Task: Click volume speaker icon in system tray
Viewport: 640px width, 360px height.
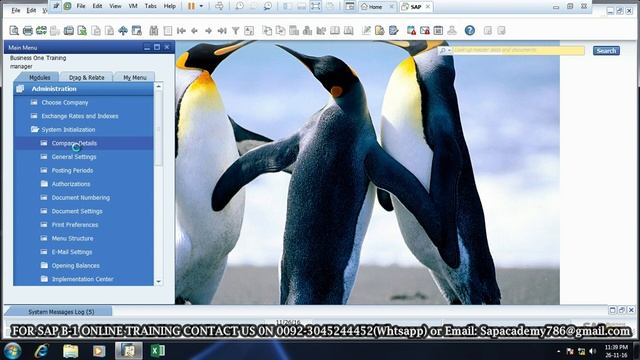Action: [x=593, y=351]
